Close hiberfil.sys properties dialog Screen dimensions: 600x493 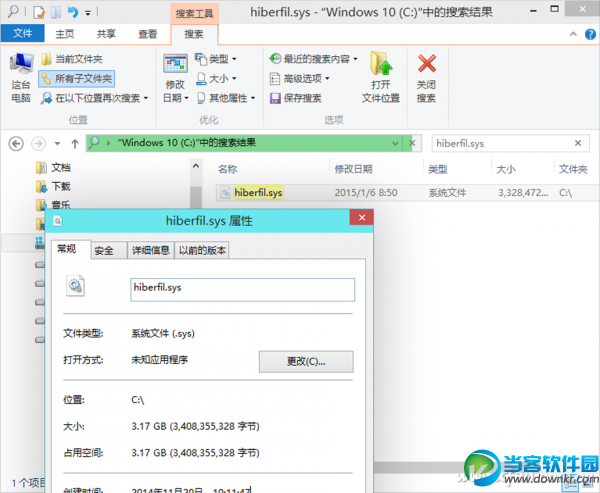click(362, 218)
